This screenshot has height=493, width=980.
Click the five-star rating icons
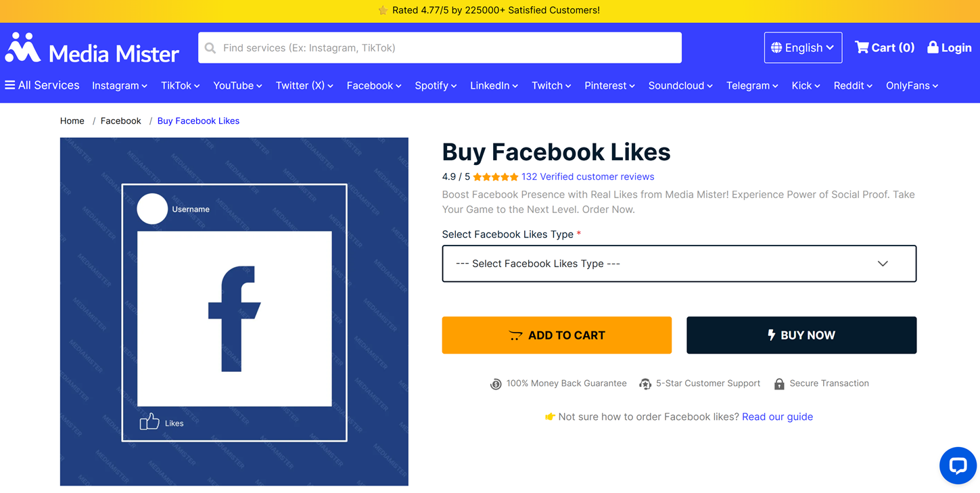[x=495, y=177]
